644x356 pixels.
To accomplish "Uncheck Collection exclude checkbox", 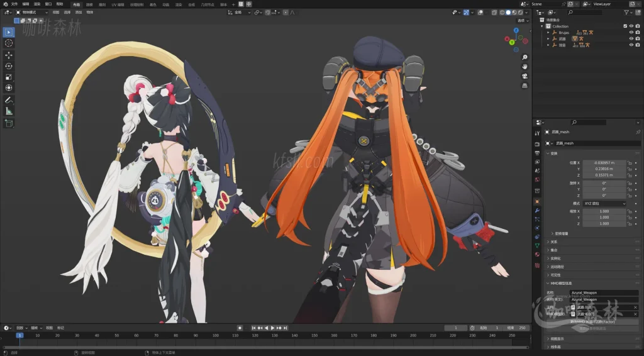I will [625, 26].
